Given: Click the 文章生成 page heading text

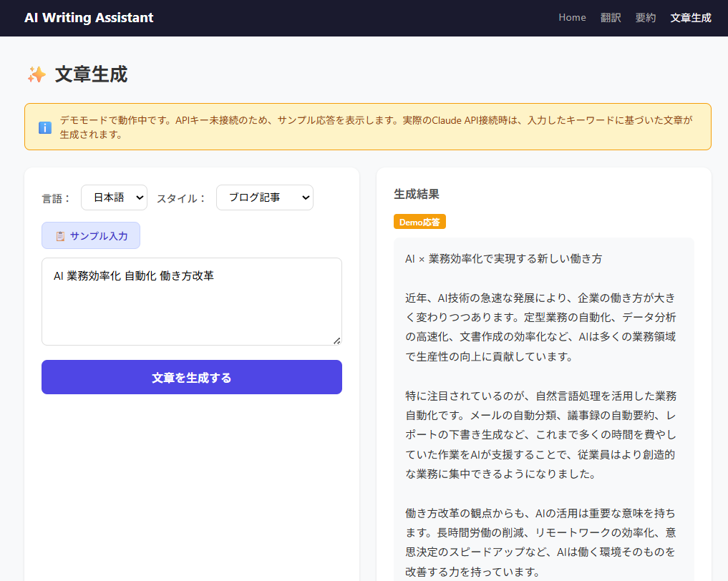Looking at the screenshot, I should 91,74.
